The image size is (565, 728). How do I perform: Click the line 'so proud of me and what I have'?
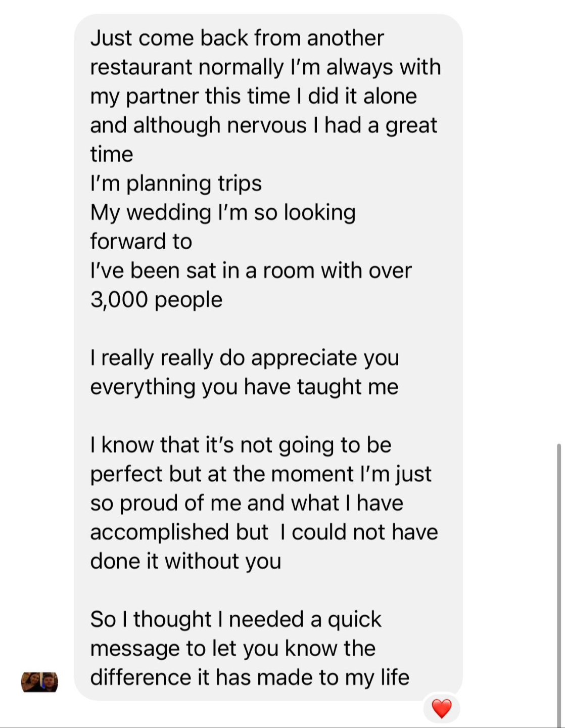[x=247, y=503]
